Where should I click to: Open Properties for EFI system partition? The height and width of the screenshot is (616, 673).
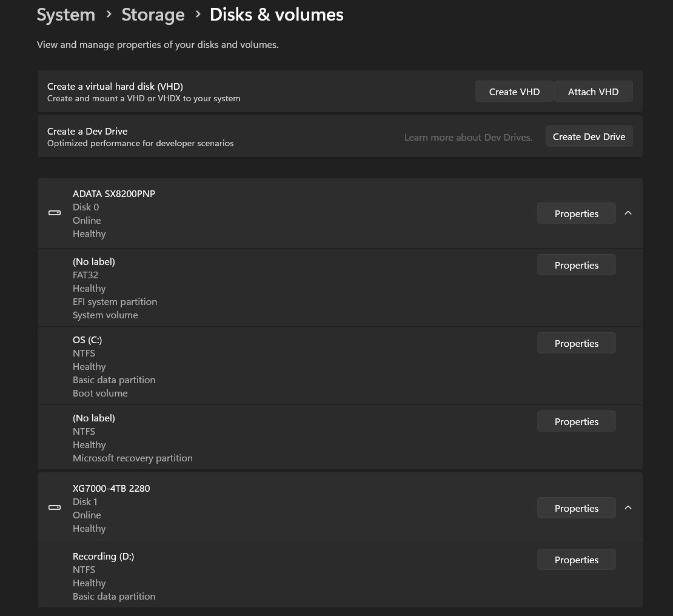(576, 265)
